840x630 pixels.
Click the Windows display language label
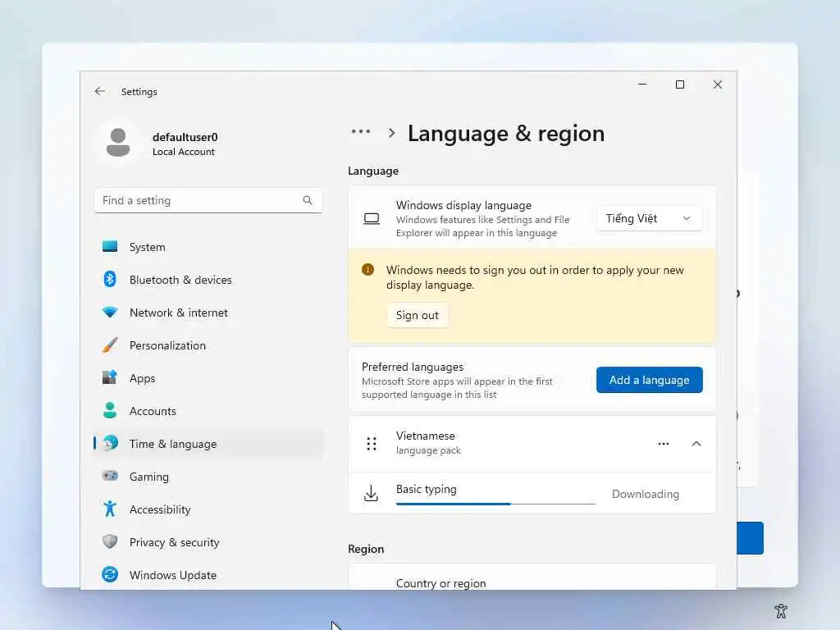click(x=463, y=205)
